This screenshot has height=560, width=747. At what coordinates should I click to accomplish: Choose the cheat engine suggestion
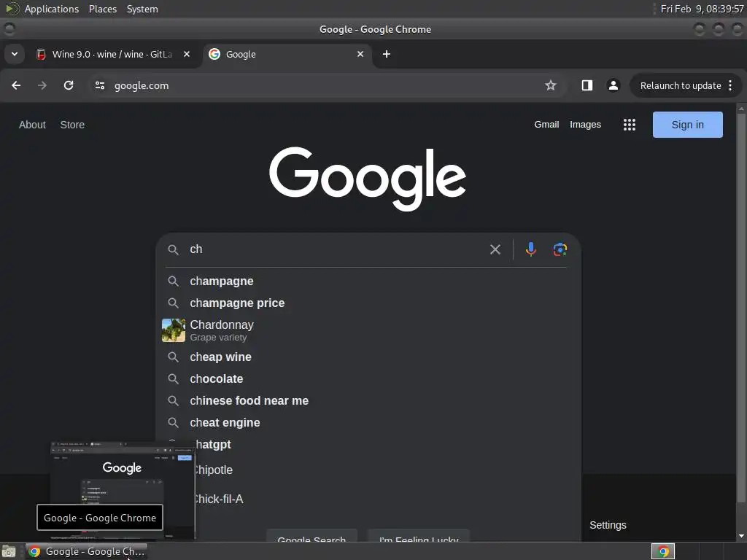[x=367, y=423]
